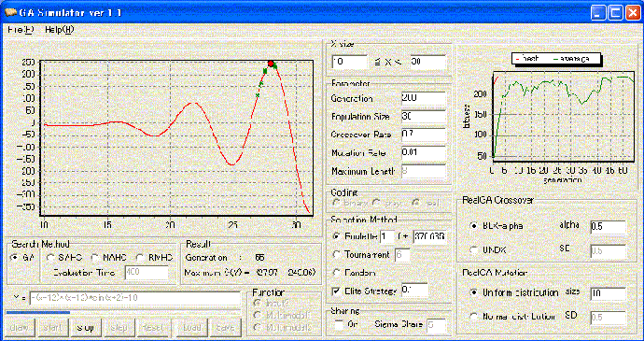Image resolution: width=644 pixels, height=341 pixels.
Task: Select NAHC search method
Action: [95, 258]
